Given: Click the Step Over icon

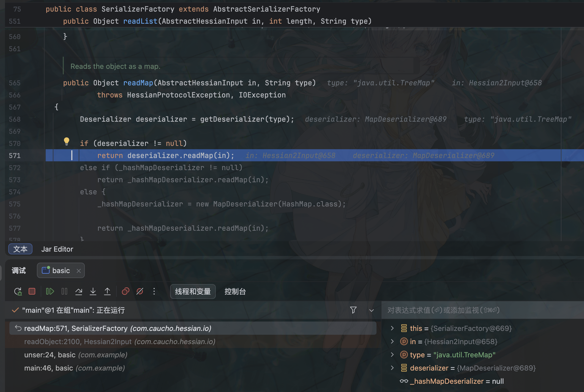Looking at the screenshot, I should 79,291.
